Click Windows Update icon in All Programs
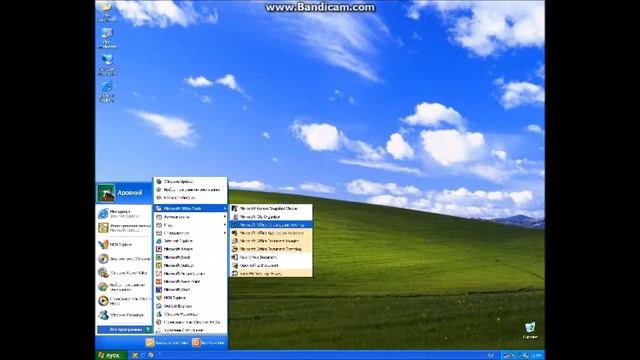 [159, 181]
